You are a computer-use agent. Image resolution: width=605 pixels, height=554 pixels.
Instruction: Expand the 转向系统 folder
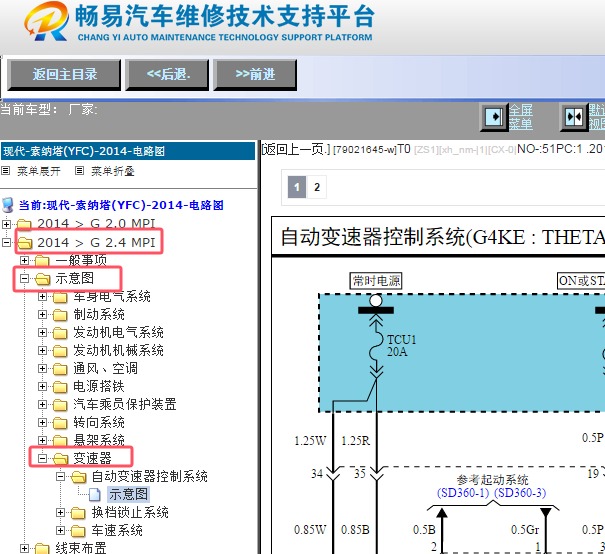(42, 422)
